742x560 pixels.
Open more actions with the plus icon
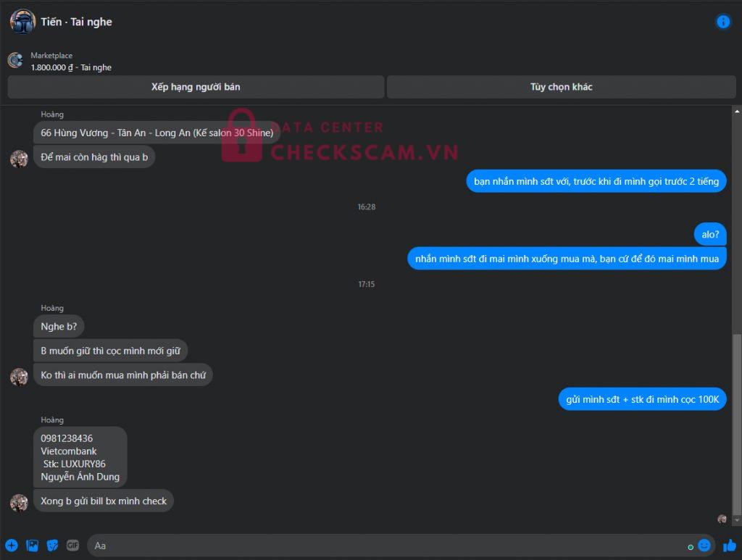tap(12, 546)
